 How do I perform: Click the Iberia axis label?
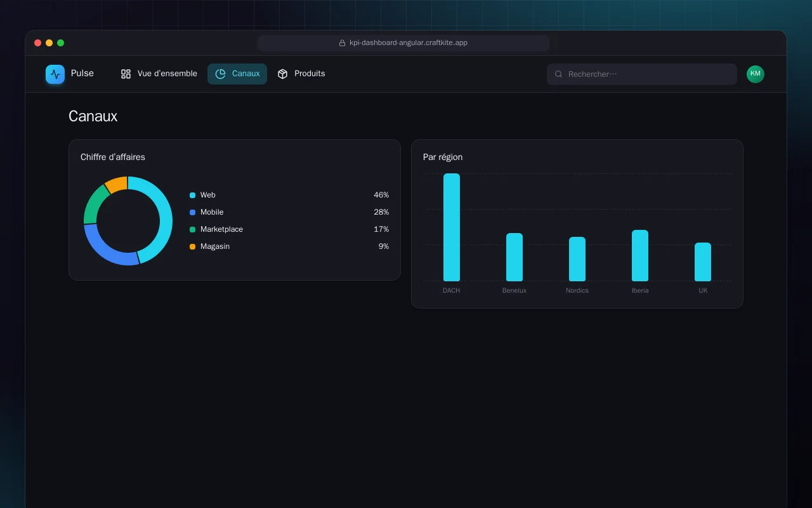(640, 290)
